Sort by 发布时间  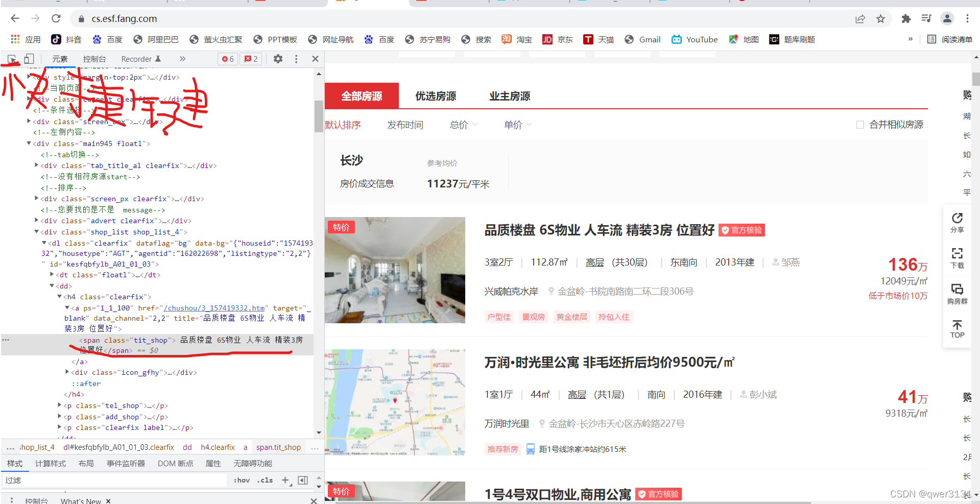[405, 125]
